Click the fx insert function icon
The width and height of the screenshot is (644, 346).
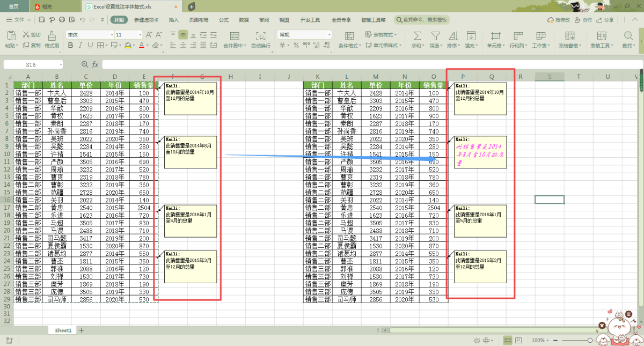(x=95, y=64)
